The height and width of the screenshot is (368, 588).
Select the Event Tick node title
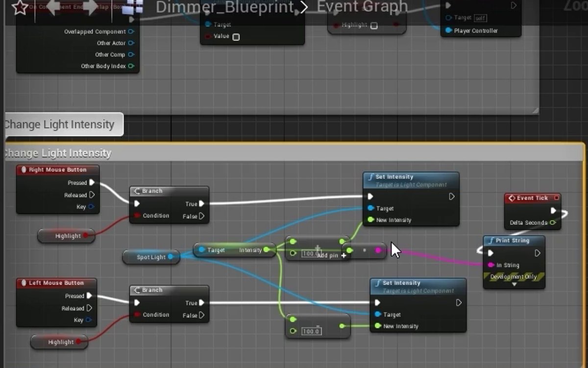pos(532,198)
